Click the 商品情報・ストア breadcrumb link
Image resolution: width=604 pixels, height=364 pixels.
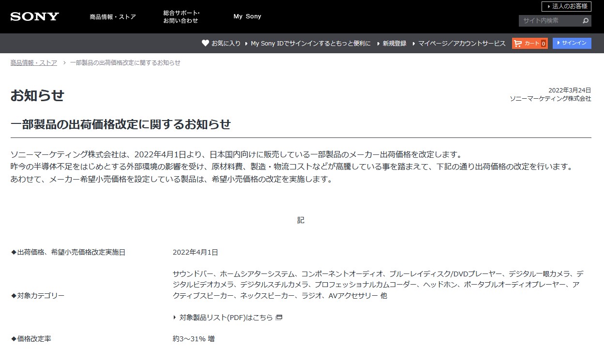tap(34, 63)
